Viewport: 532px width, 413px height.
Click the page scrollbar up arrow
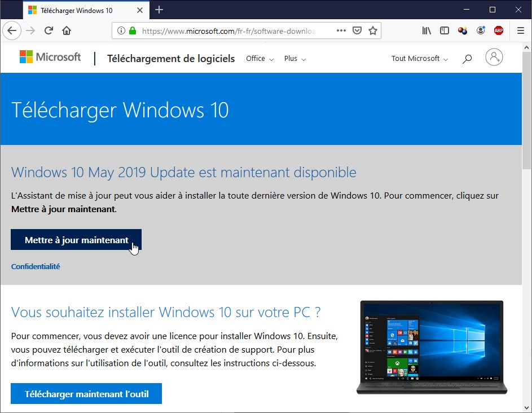(526, 47)
